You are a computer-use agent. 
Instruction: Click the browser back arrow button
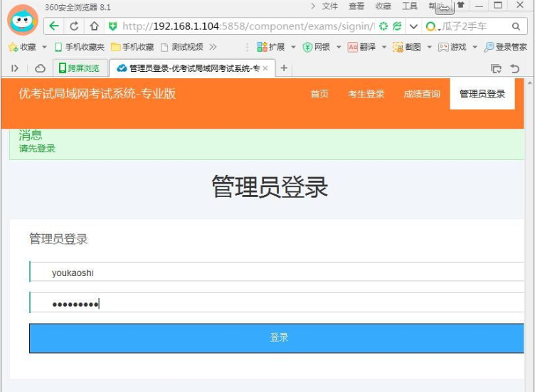point(54,26)
